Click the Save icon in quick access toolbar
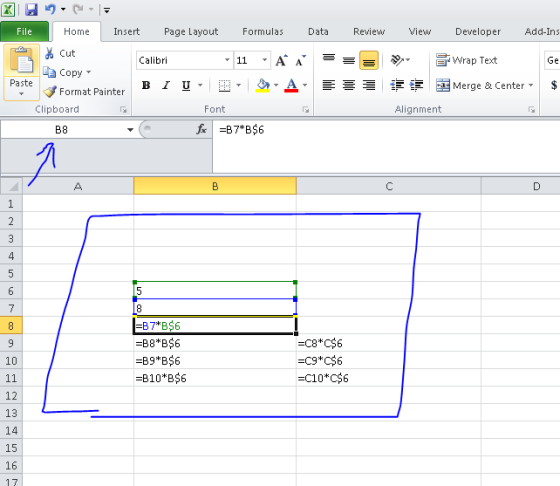This screenshot has height=486, width=560. point(31,10)
